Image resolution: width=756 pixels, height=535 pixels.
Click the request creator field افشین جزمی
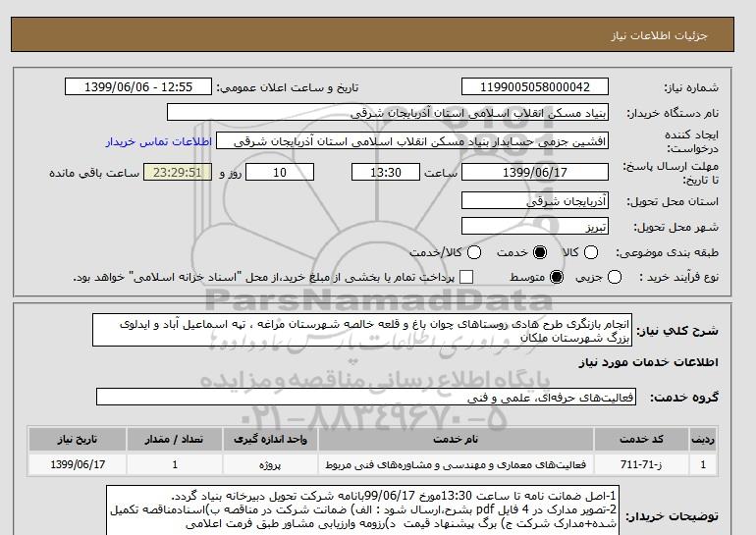(412, 140)
